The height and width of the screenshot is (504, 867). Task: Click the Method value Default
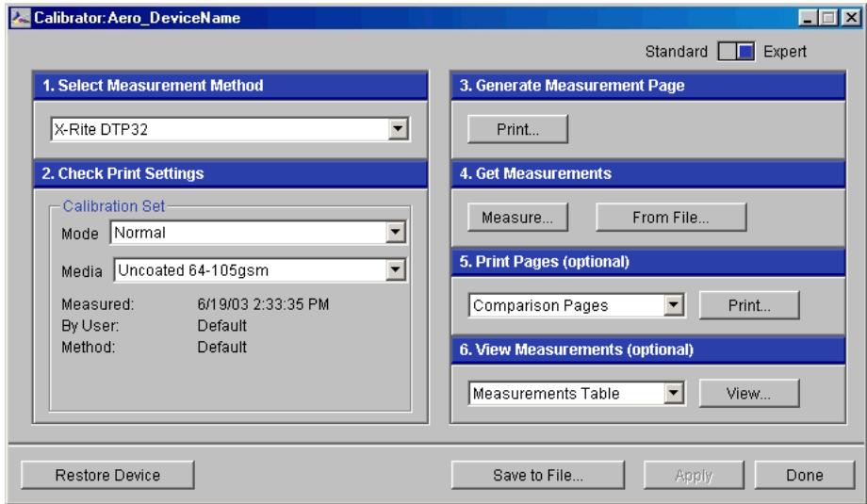[x=221, y=347]
